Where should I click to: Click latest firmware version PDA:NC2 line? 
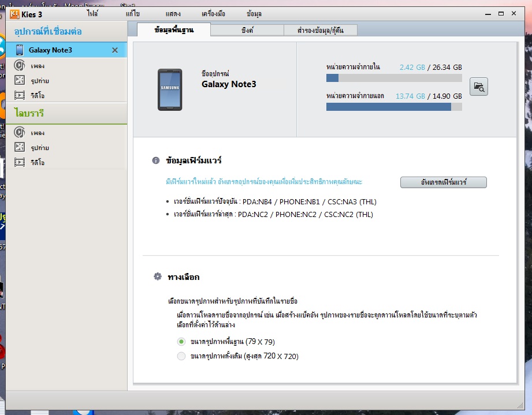pyautogui.click(x=273, y=215)
